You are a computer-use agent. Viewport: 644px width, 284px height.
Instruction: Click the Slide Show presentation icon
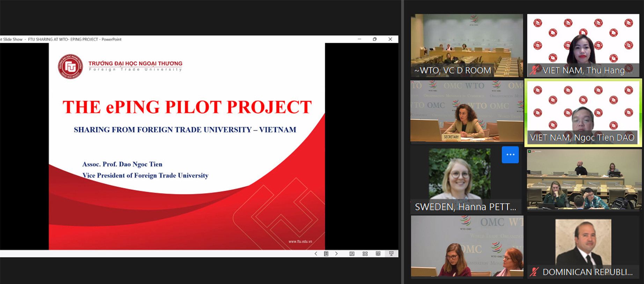pos(391,254)
